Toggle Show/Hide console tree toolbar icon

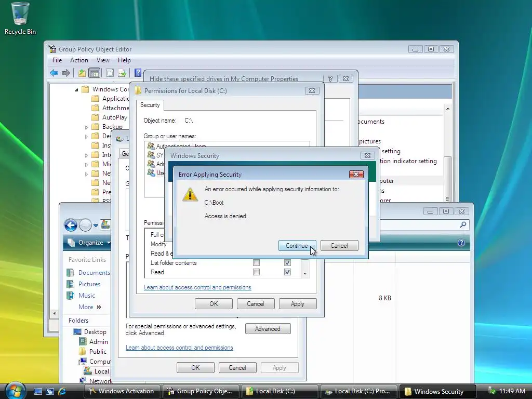[94, 73]
